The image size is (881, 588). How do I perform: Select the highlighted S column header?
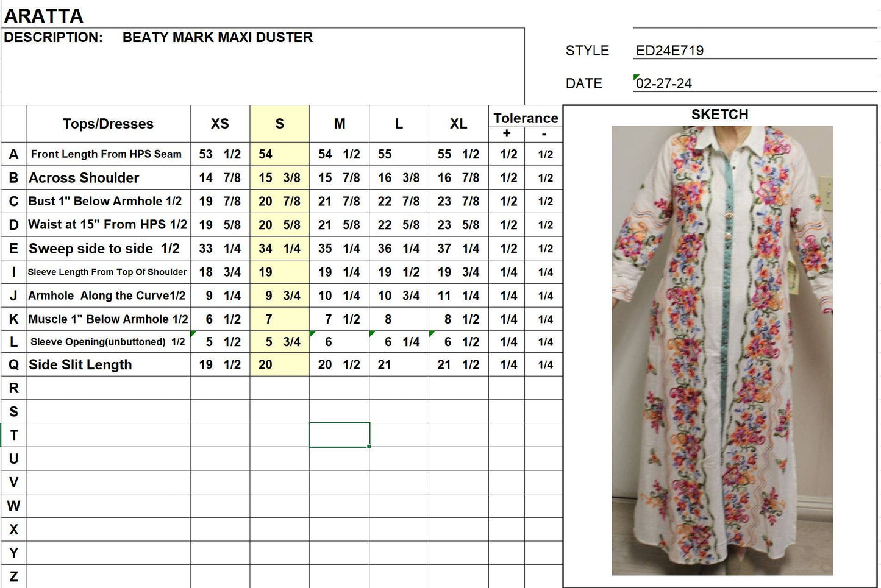(x=279, y=124)
